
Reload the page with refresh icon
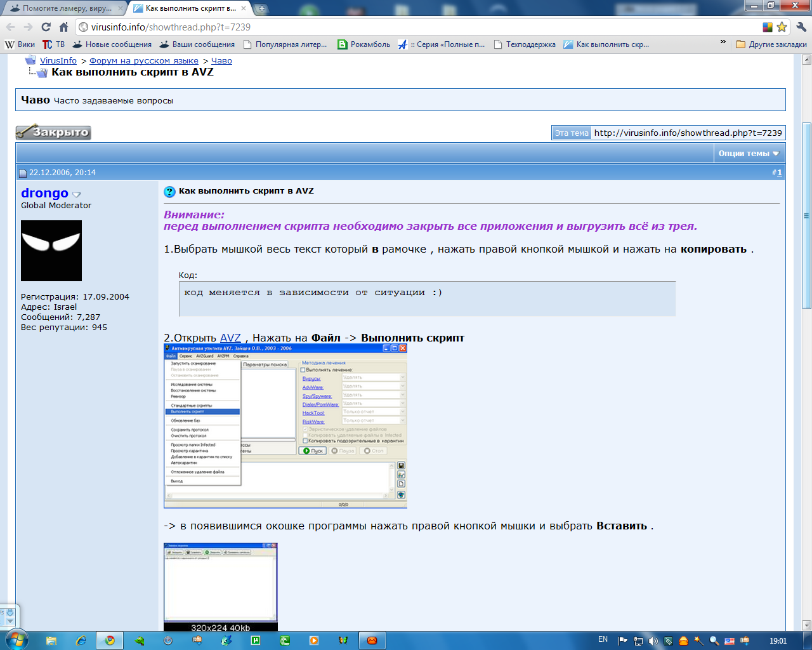pos(46,27)
